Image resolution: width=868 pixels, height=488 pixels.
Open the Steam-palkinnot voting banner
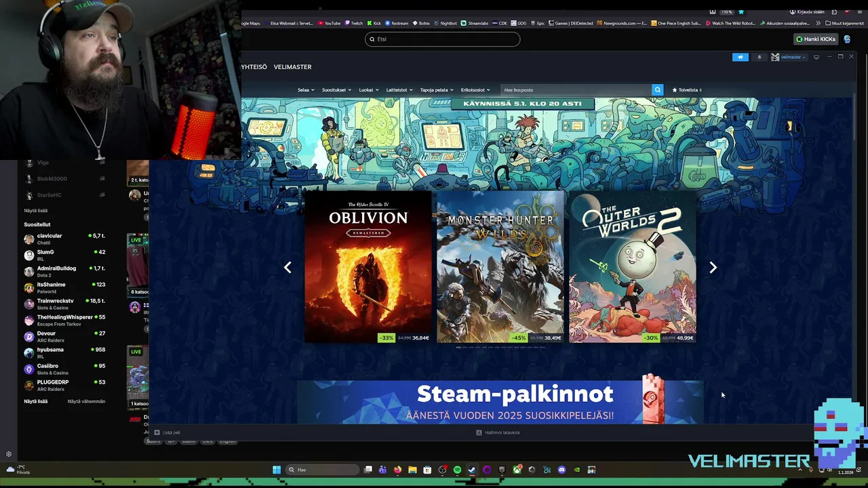click(x=500, y=402)
